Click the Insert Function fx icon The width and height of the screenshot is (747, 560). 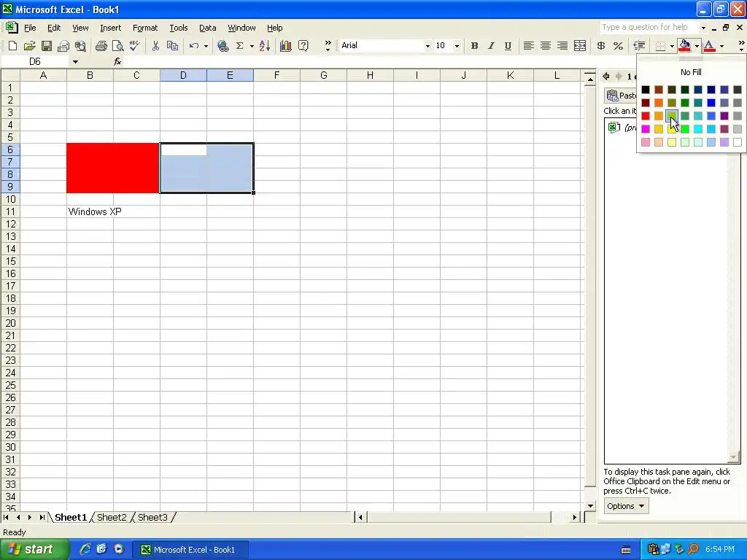(x=117, y=61)
